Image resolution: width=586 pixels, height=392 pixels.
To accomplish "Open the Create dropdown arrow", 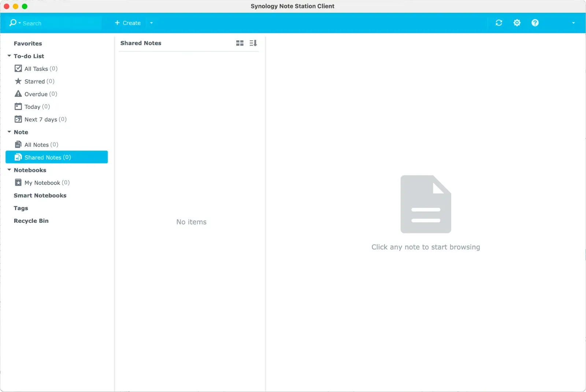I will [x=151, y=23].
